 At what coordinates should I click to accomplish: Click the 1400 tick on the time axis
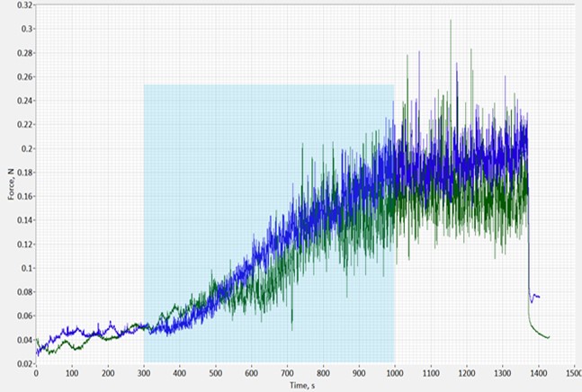pyautogui.click(x=537, y=373)
